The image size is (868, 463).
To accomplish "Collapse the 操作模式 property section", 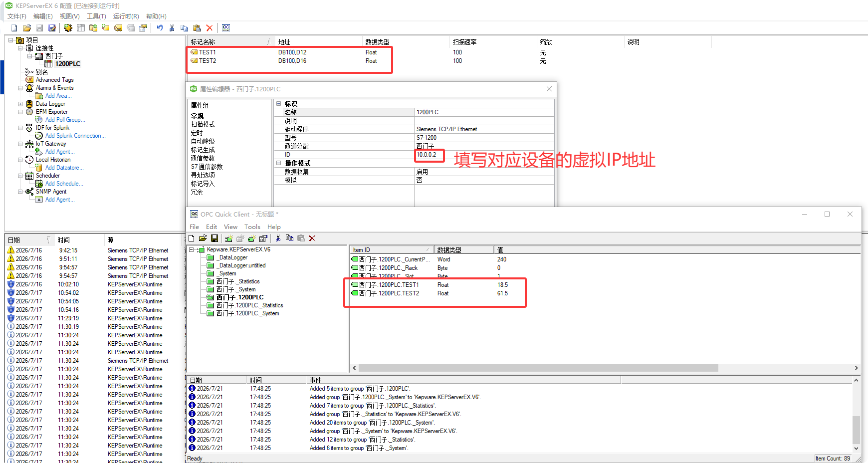I will [x=279, y=163].
